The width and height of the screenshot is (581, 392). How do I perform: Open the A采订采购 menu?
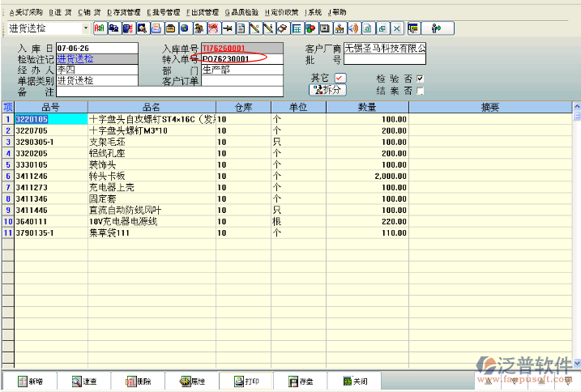coord(24,12)
